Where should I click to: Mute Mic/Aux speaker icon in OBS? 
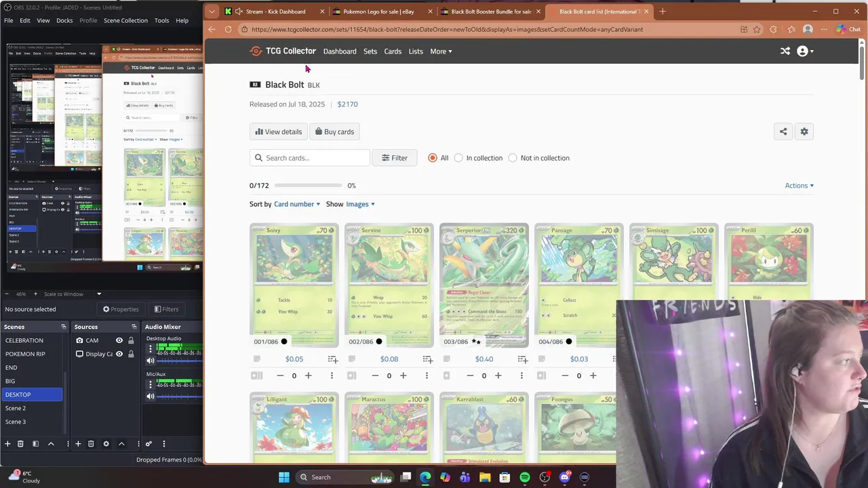(x=151, y=396)
